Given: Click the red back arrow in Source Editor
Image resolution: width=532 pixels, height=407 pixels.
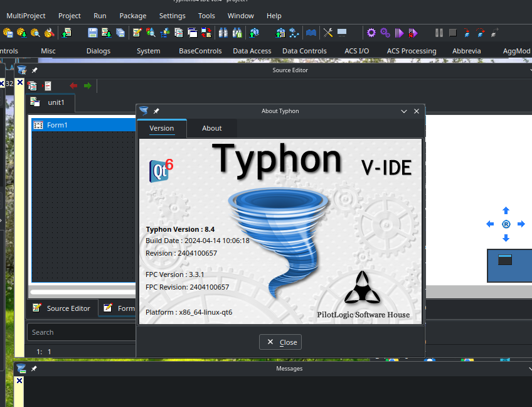Looking at the screenshot, I should pos(73,85).
